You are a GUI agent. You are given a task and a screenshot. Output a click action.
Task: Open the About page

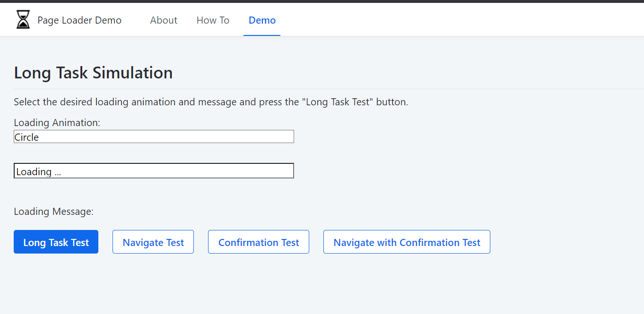tap(164, 20)
